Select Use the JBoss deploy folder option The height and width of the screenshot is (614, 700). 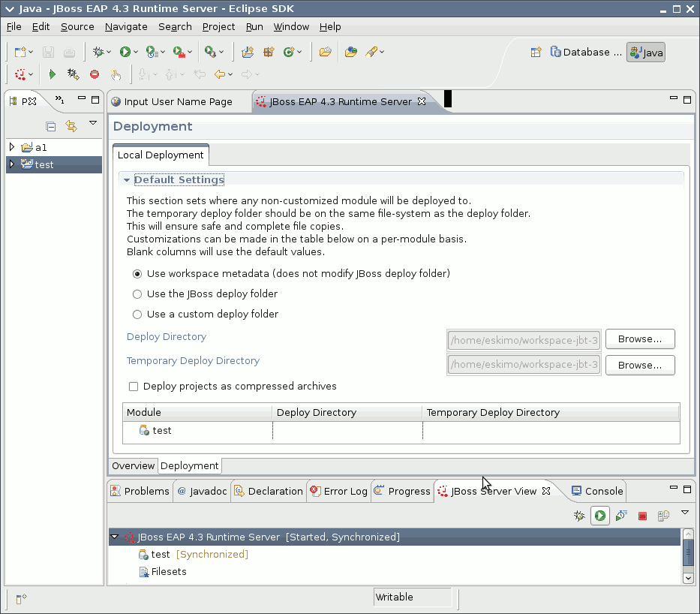137,293
